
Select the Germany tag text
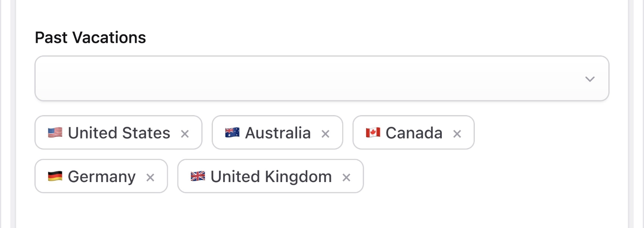(x=102, y=177)
